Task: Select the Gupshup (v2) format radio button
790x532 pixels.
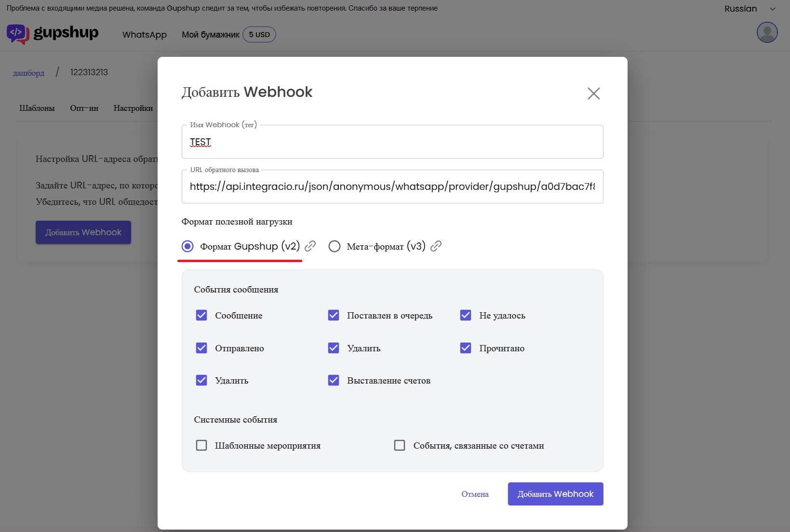Action: [187, 246]
